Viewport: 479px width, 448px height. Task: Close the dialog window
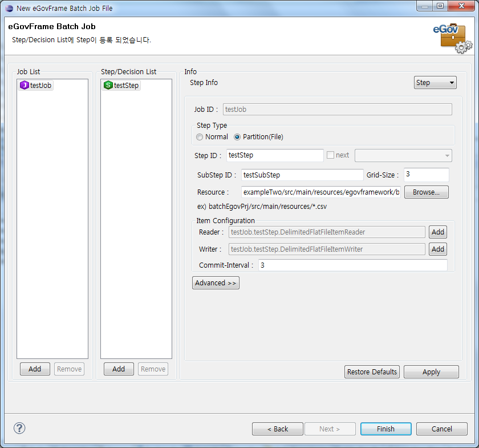pyautogui.click(x=461, y=6)
